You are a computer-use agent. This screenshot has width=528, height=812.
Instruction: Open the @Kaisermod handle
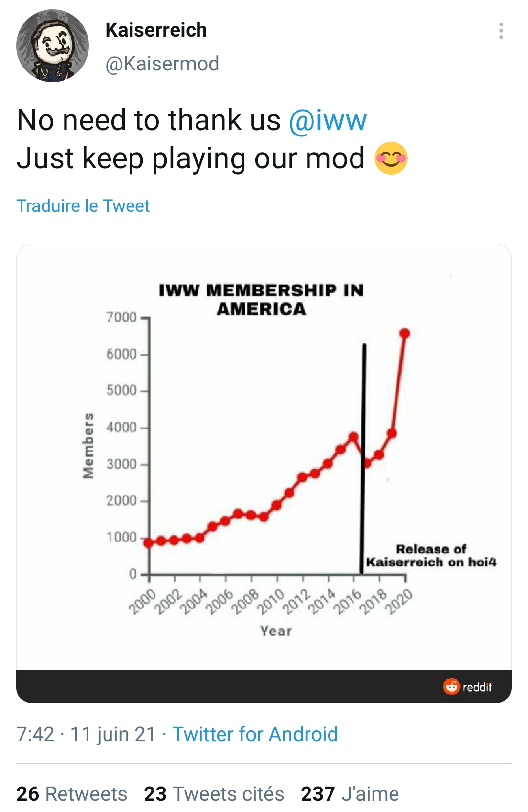click(162, 64)
